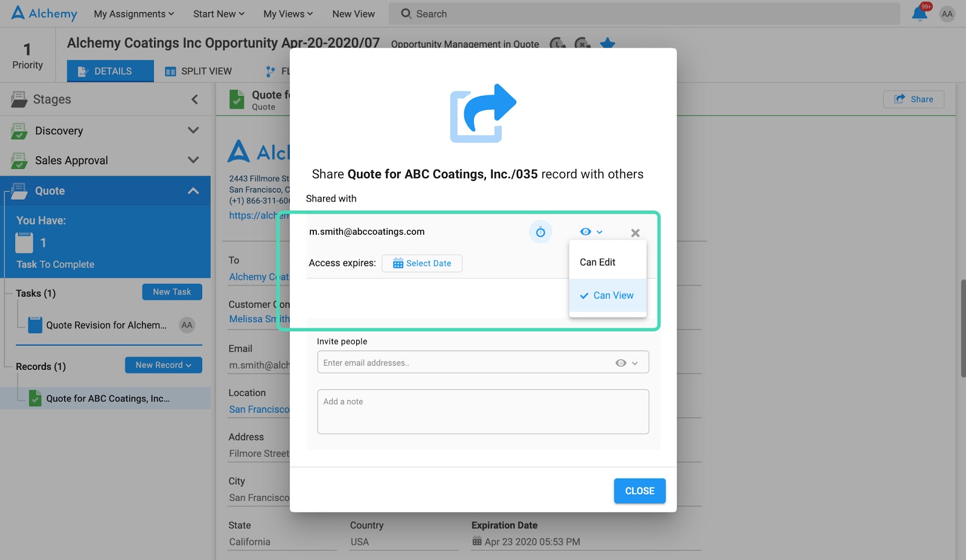Open Quote Revision for Alchem... task
The image size is (966, 560).
pos(106,325)
